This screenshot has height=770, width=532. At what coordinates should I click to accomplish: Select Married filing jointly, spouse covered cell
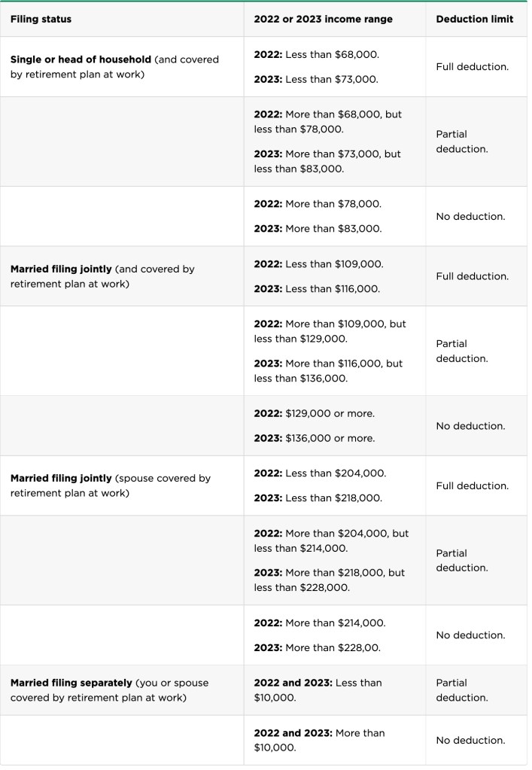(110, 485)
